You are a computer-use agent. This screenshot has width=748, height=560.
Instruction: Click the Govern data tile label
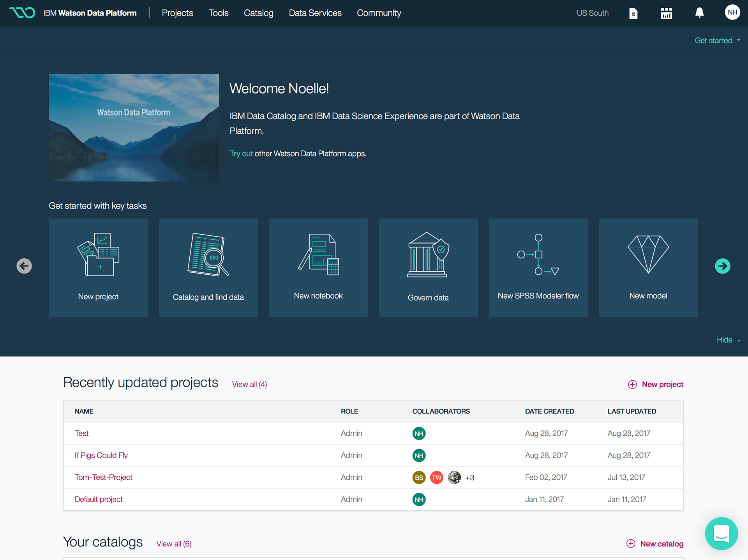(x=428, y=298)
